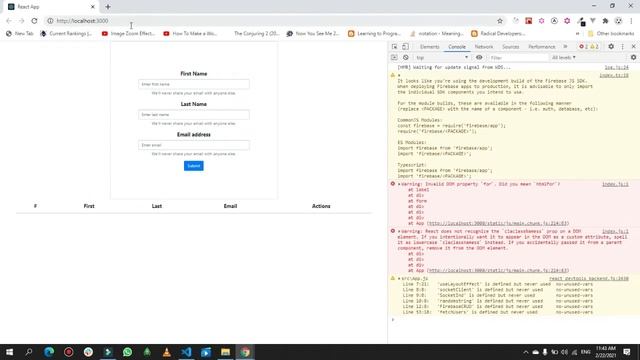Open DevTools main settings gear
This screenshot has height=360, width=640.
coord(611,47)
